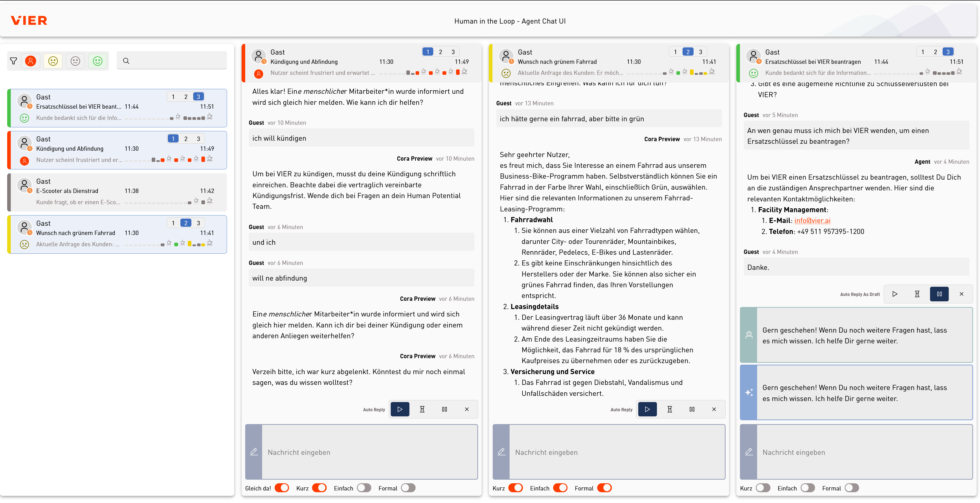Dismiss auto reply with X in Ersatzschlüssel chat
The image size is (980, 503).
961,294
